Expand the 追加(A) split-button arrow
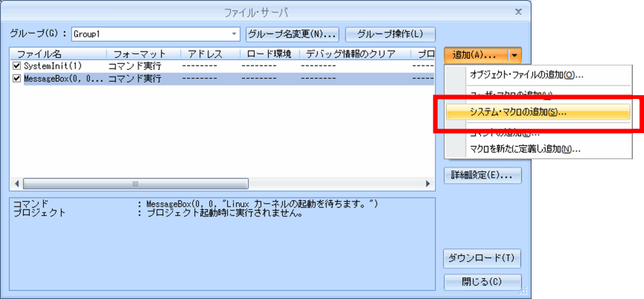Viewport: 644px width, 299px height. [515, 55]
